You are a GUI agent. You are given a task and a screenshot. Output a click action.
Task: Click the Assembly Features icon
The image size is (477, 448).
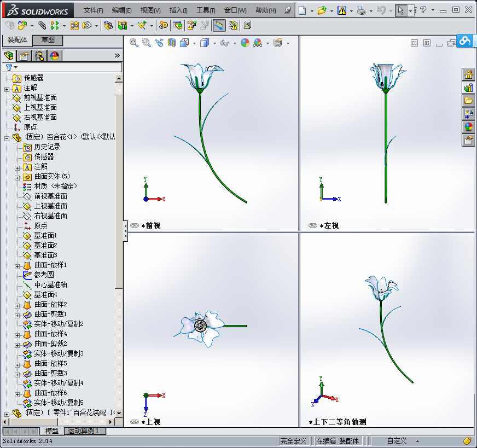123,25
